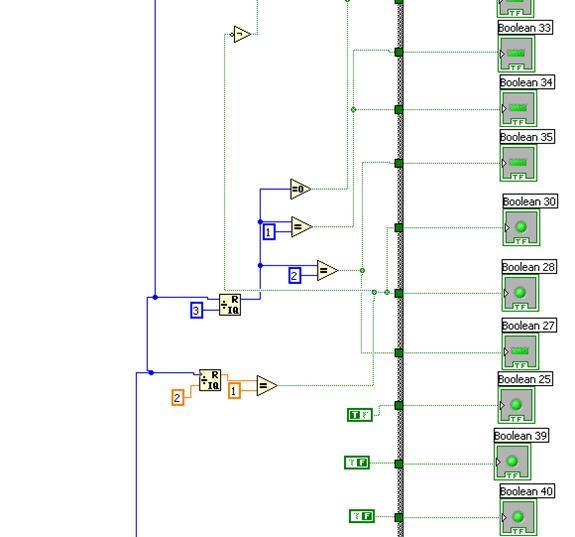The image size is (575, 537).
Task: Click the border tunnel leading to Boolean 35
Action: pos(399,163)
